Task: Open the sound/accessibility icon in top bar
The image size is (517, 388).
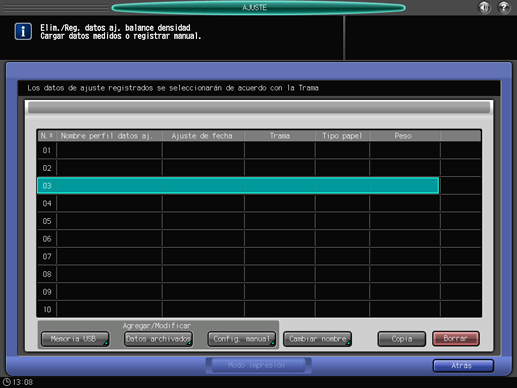Action: (x=484, y=7)
